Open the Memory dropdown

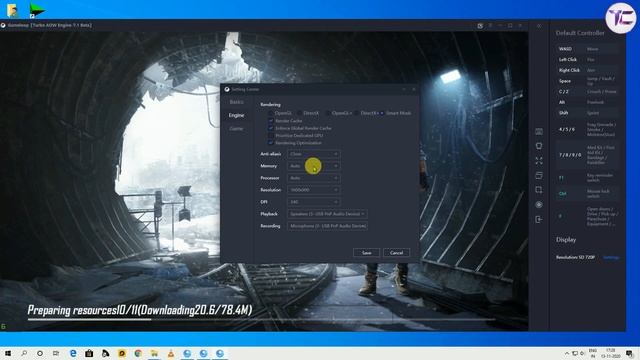pos(313,166)
